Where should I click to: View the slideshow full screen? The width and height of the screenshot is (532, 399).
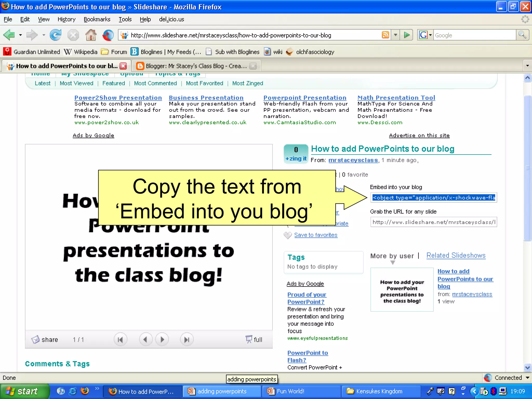254,339
